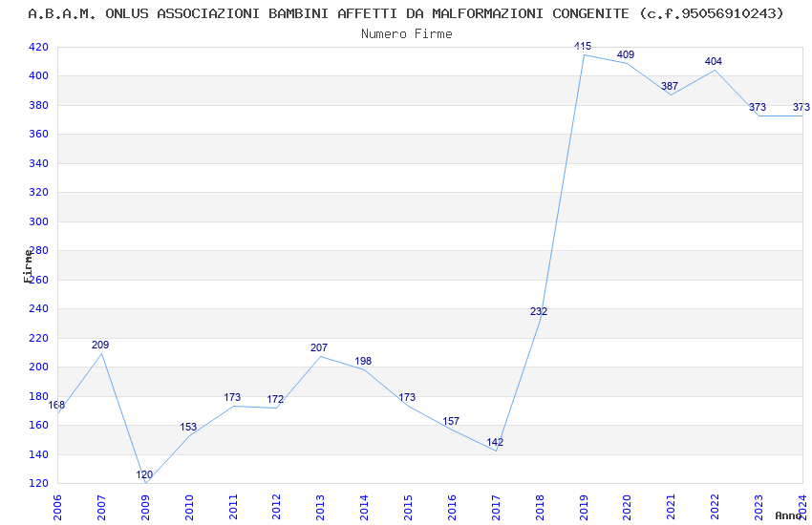Select the 404 data label
The width and height of the screenshot is (812, 525).
[714, 61]
